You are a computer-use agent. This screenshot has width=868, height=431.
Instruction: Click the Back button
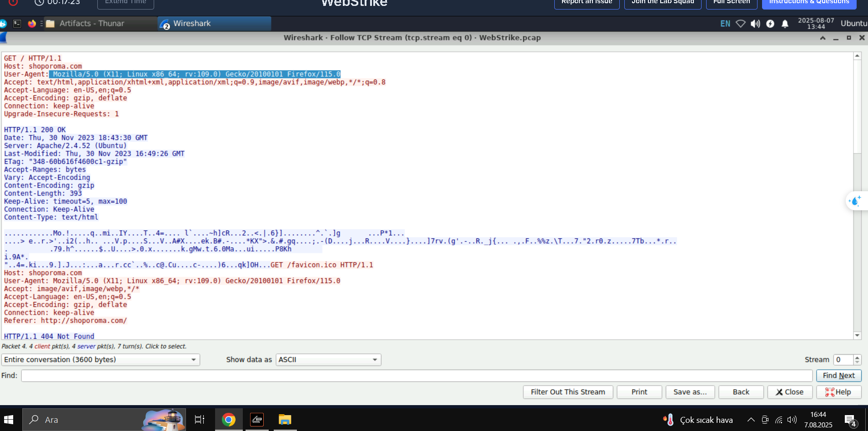[741, 392]
